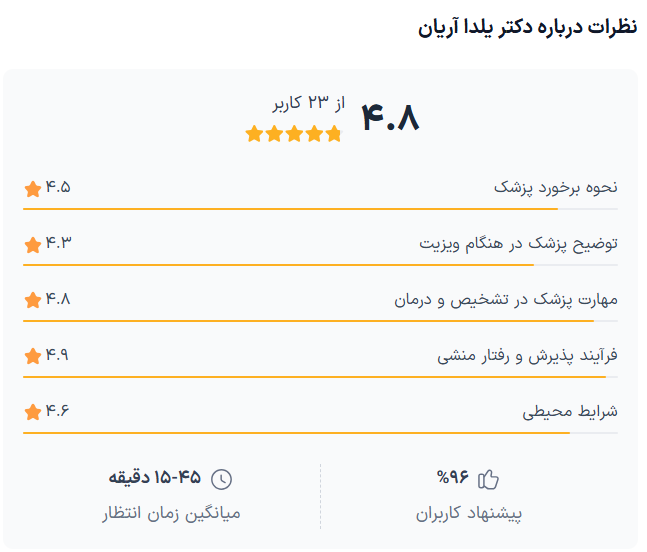The height and width of the screenshot is (552, 647).
Task: Click the میانگین زمان انتظار label
Action: click(171, 514)
